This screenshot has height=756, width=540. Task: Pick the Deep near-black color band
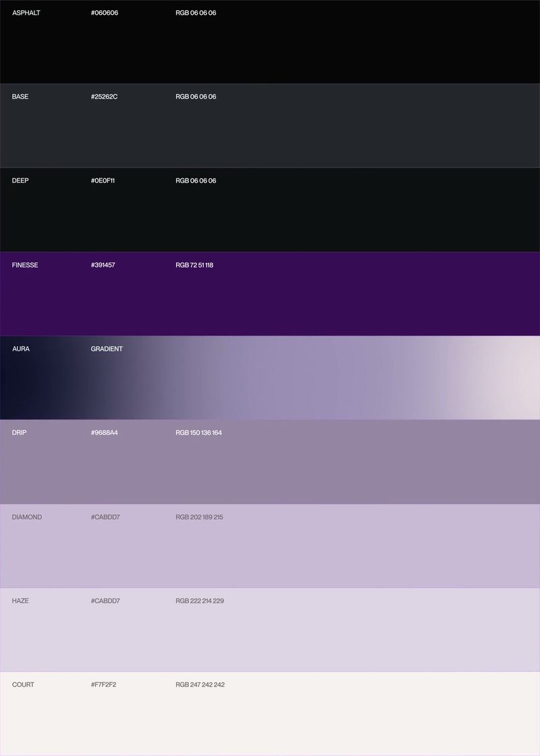(x=270, y=209)
